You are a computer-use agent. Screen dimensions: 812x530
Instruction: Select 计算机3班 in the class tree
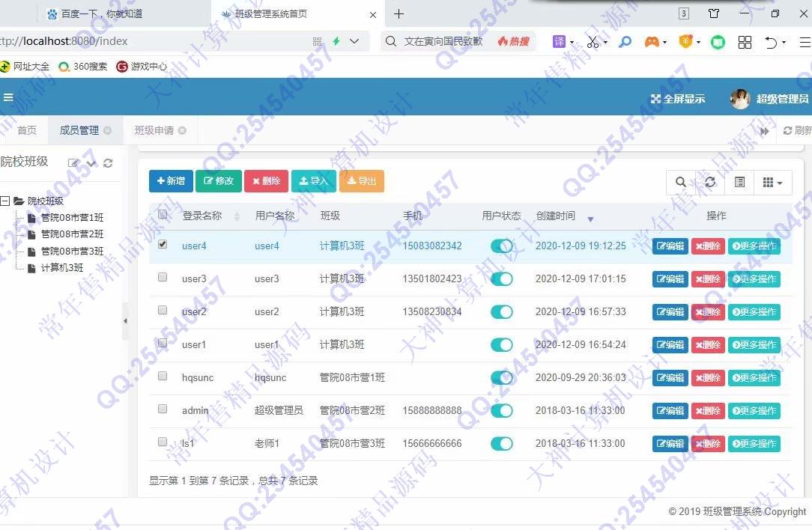point(61,268)
